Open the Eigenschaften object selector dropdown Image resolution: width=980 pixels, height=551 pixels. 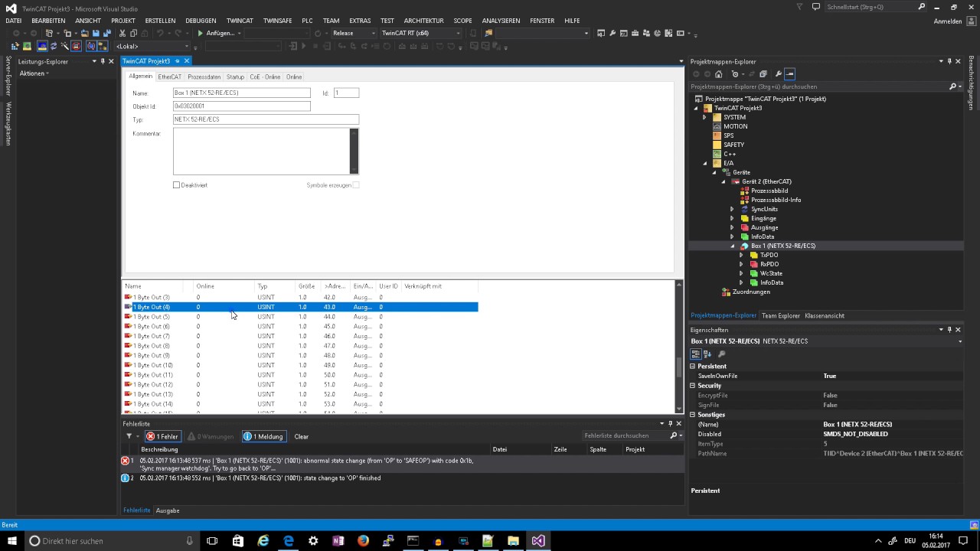960,341
